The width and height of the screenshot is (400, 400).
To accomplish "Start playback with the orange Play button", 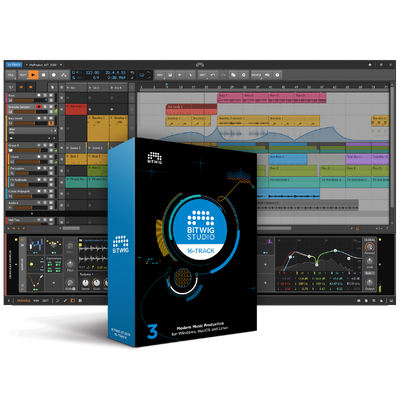I will click(x=33, y=75).
